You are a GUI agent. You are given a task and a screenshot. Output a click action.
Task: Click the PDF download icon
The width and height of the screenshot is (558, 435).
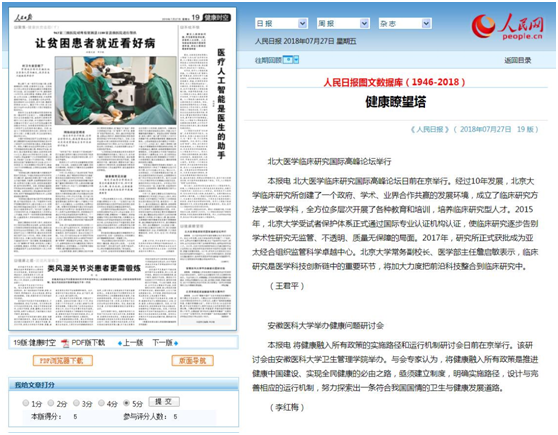pos(65,343)
